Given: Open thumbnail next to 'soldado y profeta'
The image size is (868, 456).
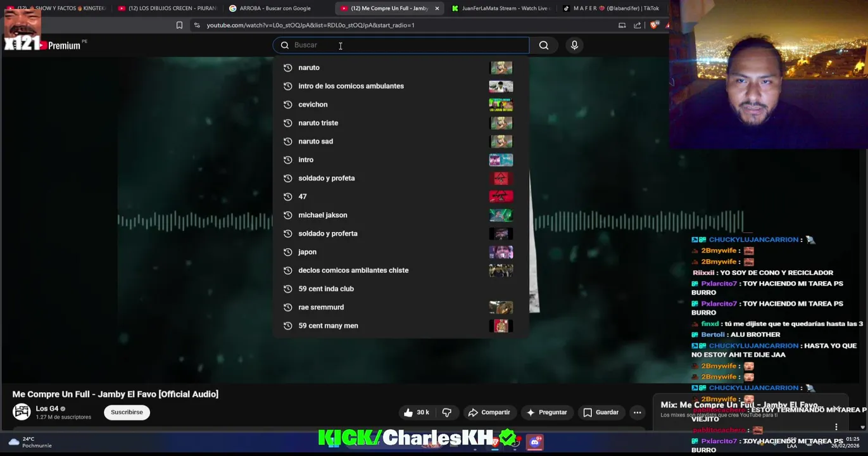Looking at the screenshot, I should [501, 178].
